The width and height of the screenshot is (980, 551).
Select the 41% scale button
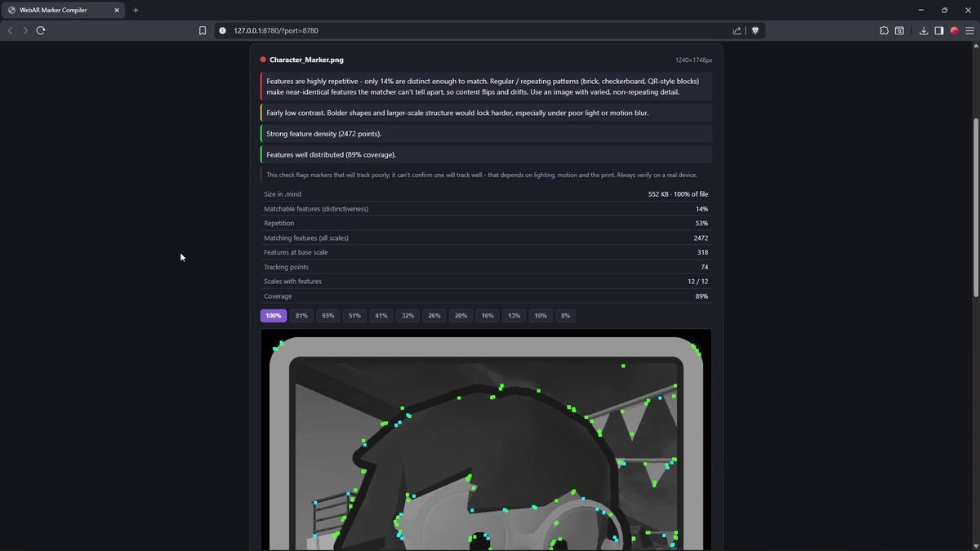pyautogui.click(x=381, y=315)
